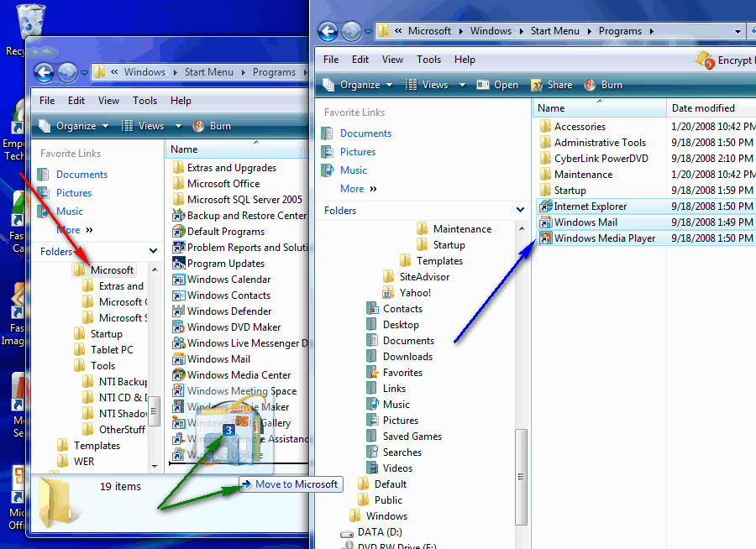Image resolution: width=756 pixels, height=549 pixels.
Task: Select Windows Media Center in left window
Action: tap(232, 375)
